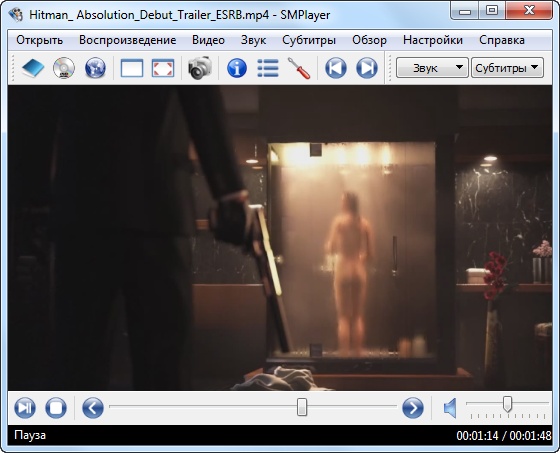Open the Настройки menu
This screenshot has height=453, width=560.
click(433, 40)
